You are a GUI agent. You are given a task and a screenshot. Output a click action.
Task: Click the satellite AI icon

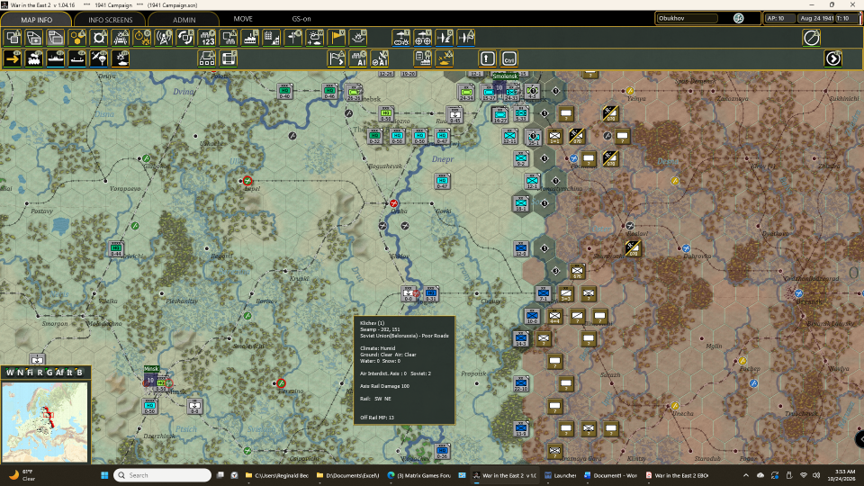tap(380, 58)
